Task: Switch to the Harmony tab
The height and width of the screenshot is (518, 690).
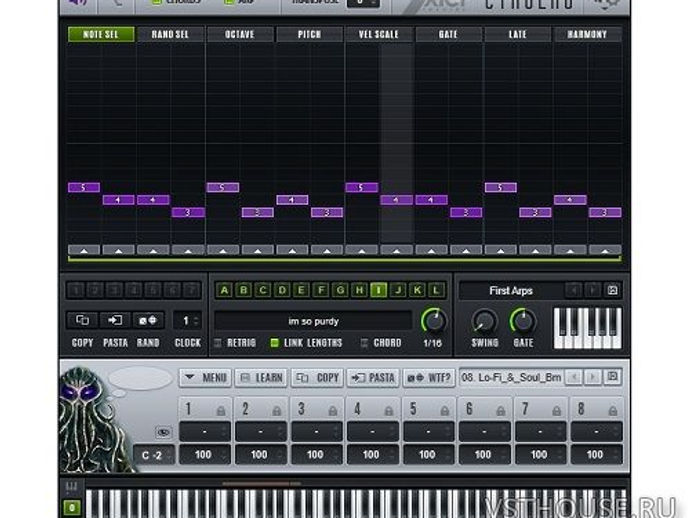Action: [x=587, y=34]
